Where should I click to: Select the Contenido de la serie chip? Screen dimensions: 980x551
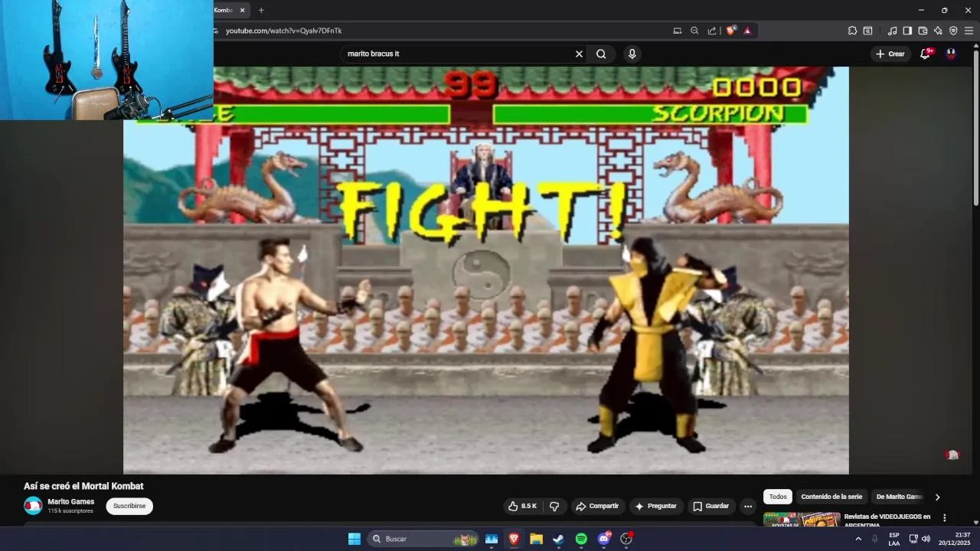tap(831, 497)
